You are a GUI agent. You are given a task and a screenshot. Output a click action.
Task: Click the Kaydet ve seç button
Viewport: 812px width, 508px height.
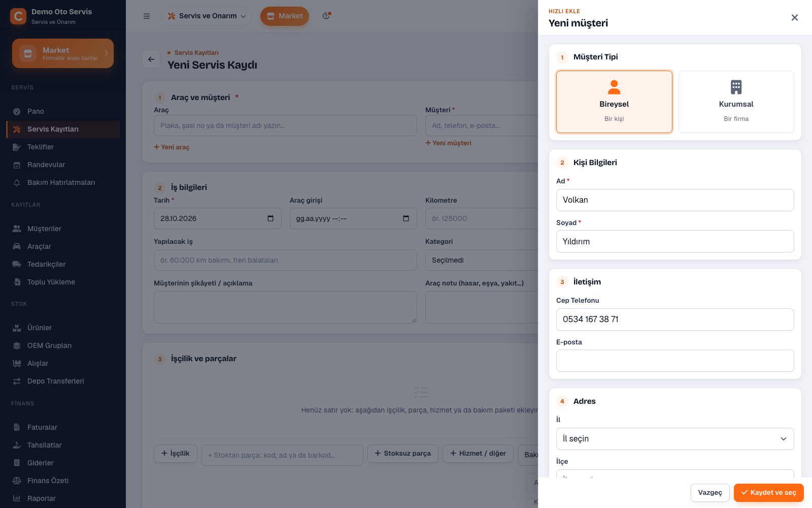[768, 492]
